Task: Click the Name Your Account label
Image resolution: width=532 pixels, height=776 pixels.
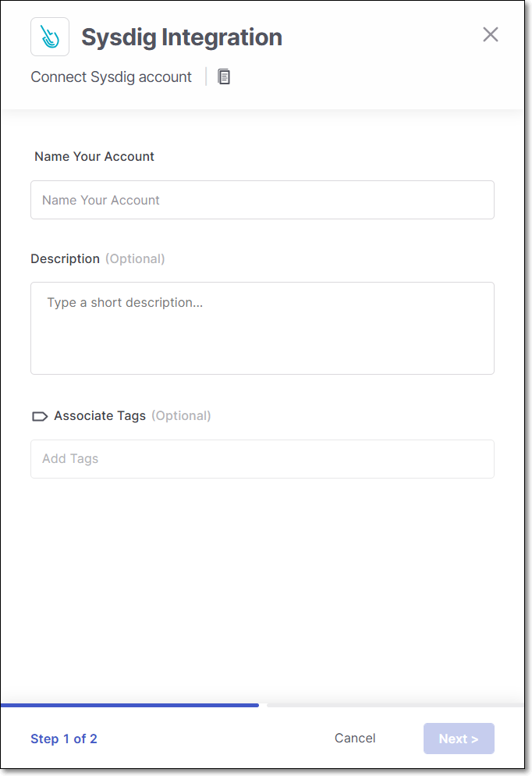Action: [94, 156]
